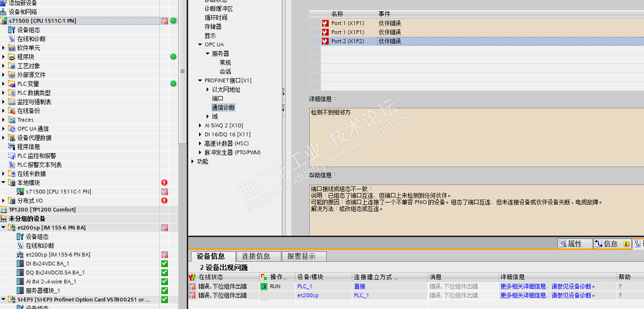Expand the 分布式 I/O folder
The image size is (644, 309).
point(4,201)
